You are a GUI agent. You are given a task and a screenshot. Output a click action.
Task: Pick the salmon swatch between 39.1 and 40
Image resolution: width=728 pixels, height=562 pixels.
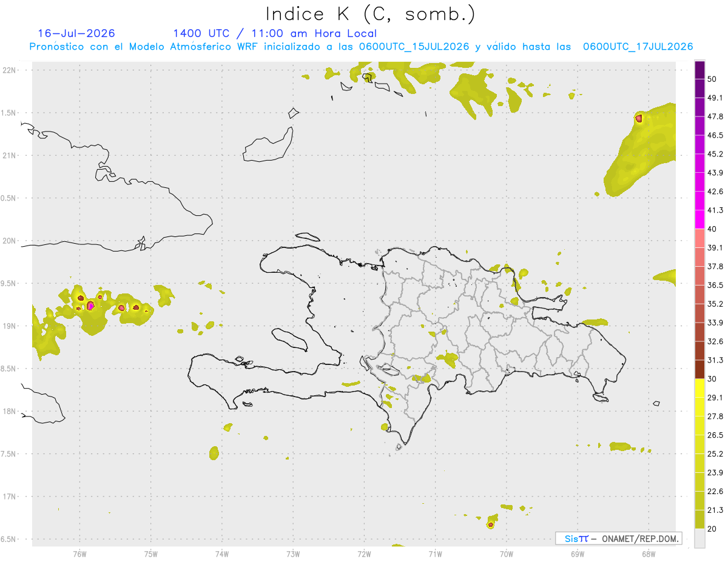pyautogui.click(x=699, y=238)
